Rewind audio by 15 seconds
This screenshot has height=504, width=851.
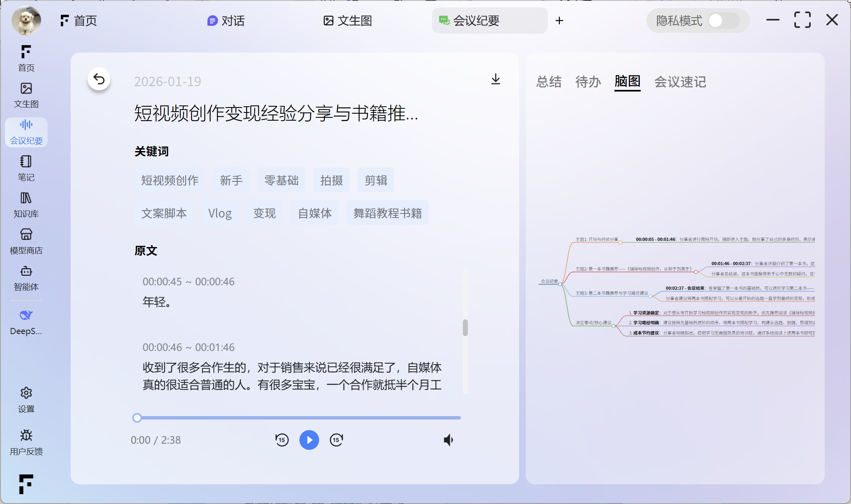[x=282, y=440]
